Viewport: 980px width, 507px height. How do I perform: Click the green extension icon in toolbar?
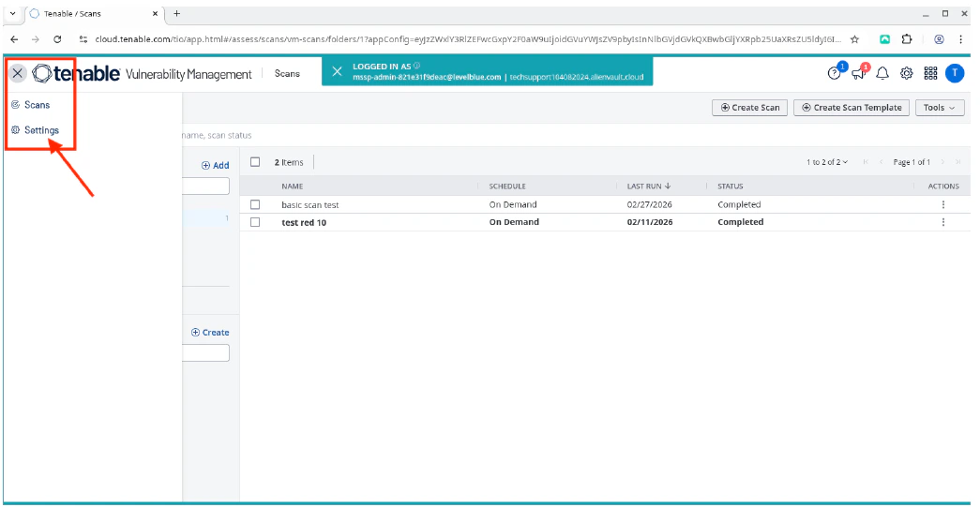coord(885,38)
